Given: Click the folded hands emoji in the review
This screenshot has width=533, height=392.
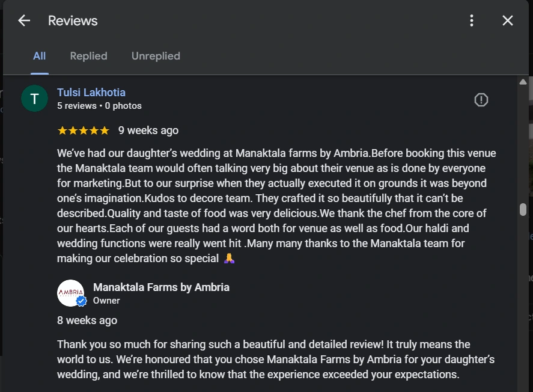Looking at the screenshot, I should pyautogui.click(x=229, y=259).
